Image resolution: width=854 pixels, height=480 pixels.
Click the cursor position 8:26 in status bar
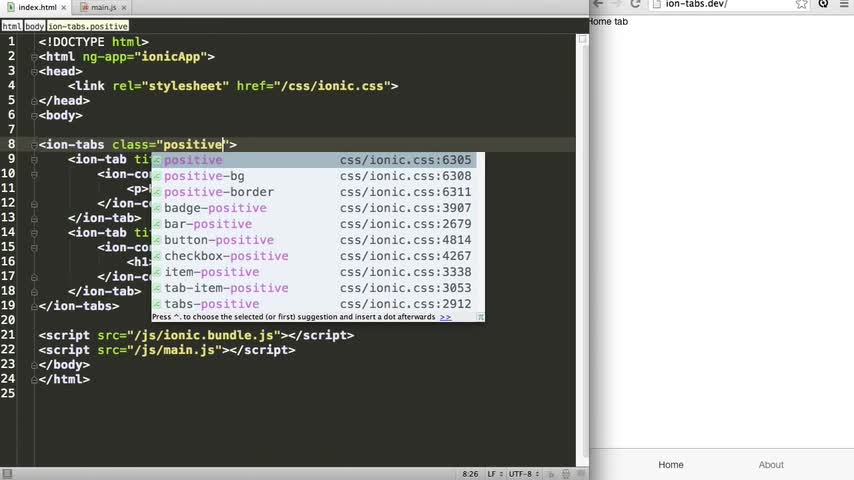pos(470,474)
